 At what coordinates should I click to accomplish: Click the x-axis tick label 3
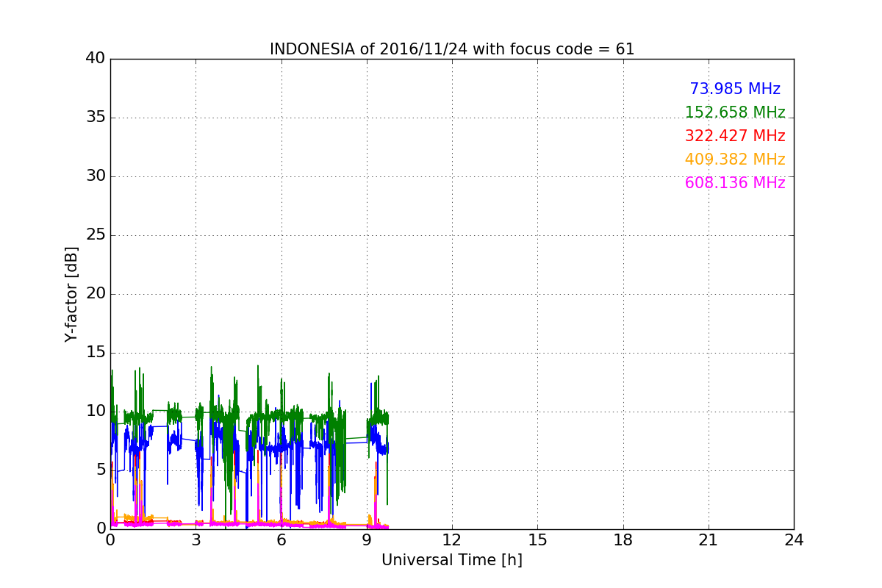(x=196, y=539)
